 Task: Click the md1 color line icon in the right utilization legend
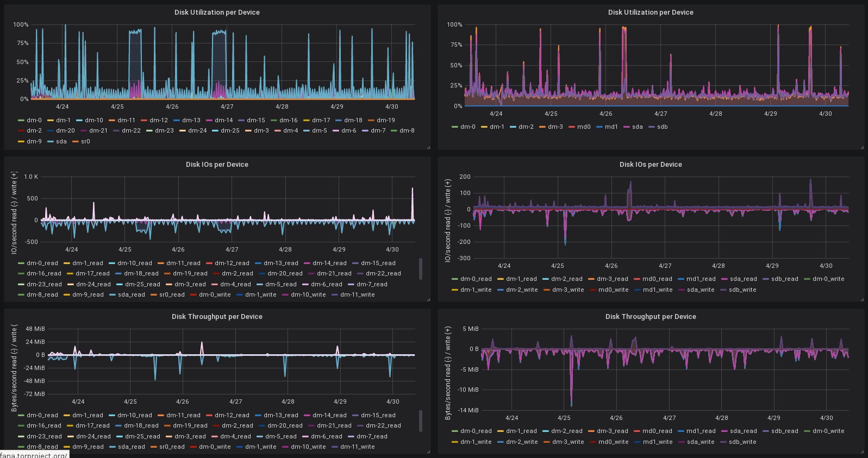pyautogui.click(x=600, y=127)
